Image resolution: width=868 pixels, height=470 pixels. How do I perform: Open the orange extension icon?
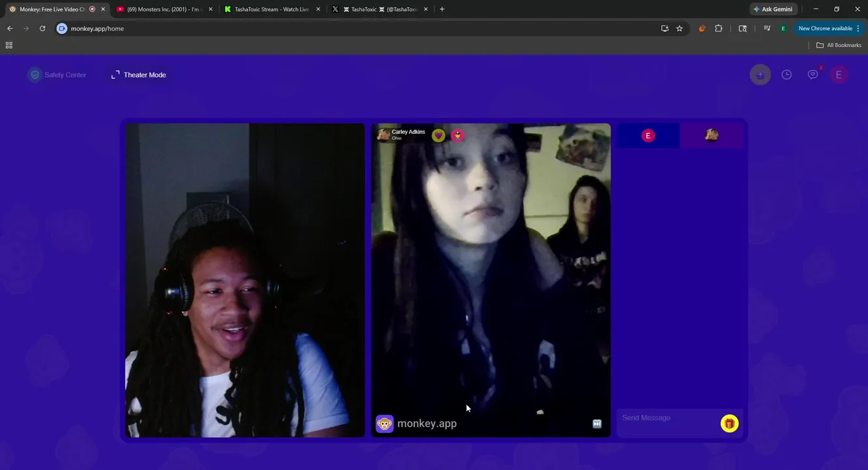click(702, 29)
